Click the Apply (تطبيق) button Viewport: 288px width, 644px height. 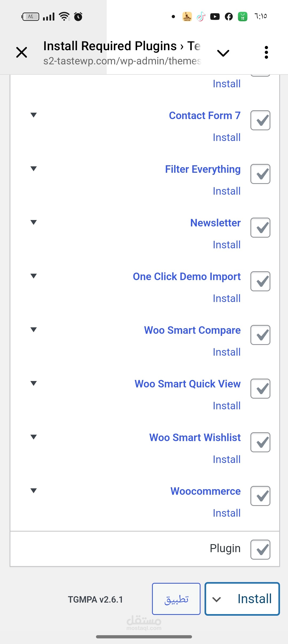[176, 599]
